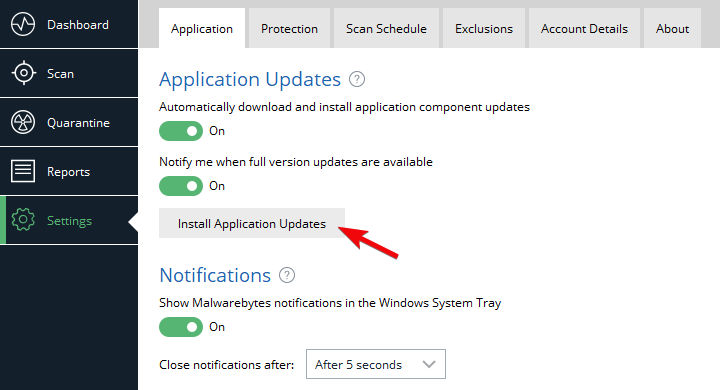This screenshot has height=390, width=720.
Task: View the Account Details tab
Action: point(584,28)
